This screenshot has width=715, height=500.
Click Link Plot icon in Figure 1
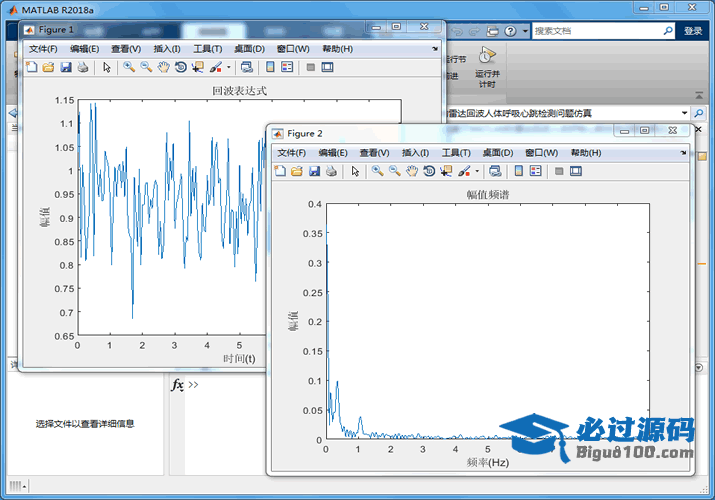coord(247,67)
